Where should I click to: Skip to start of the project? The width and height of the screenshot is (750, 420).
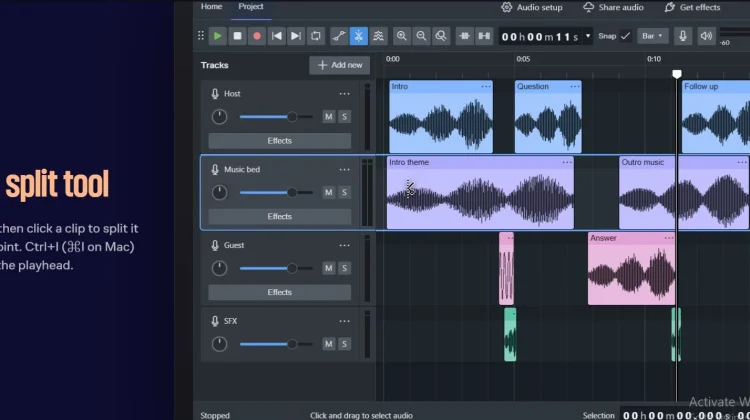click(x=276, y=36)
